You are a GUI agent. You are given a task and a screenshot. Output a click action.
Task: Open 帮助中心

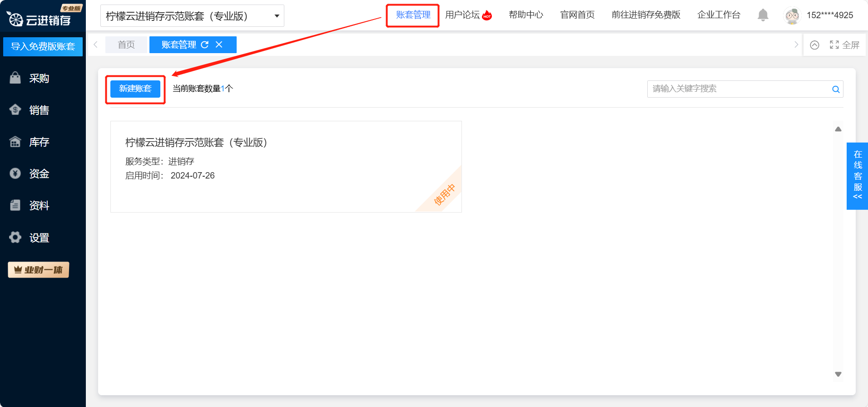tap(526, 15)
